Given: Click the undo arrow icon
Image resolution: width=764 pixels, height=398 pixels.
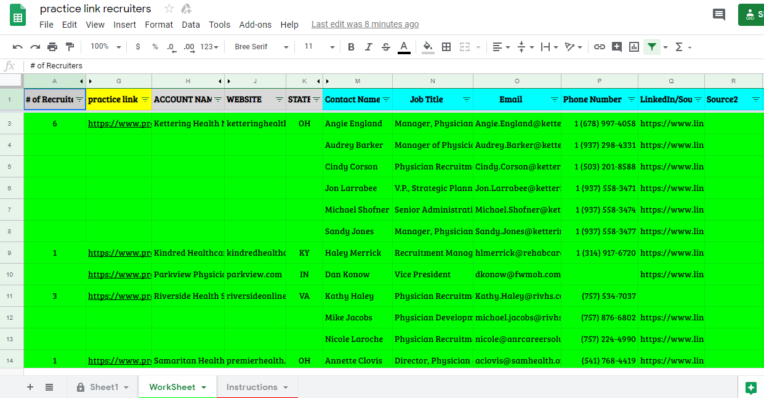Looking at the screenshot, I should tap(18, 47).
